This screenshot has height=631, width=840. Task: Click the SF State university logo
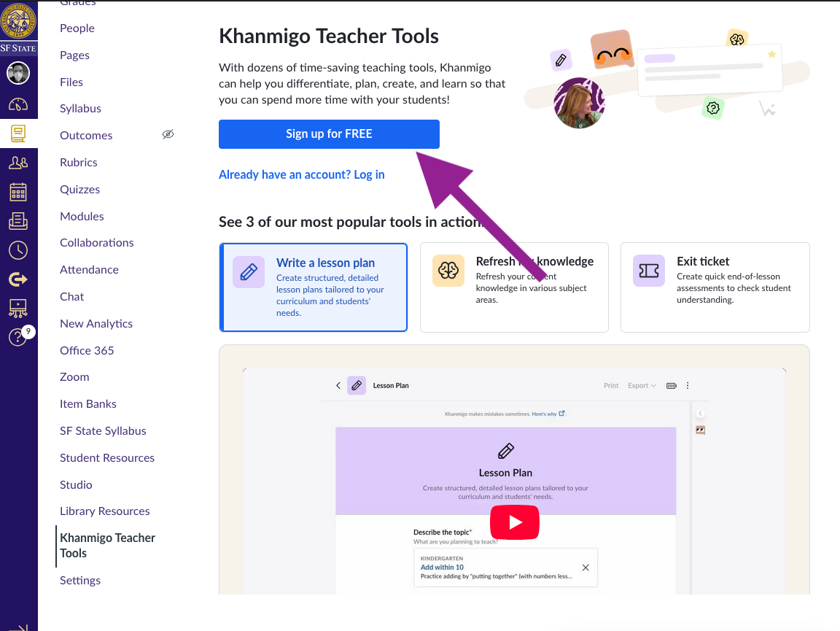(x=19, y=27)
